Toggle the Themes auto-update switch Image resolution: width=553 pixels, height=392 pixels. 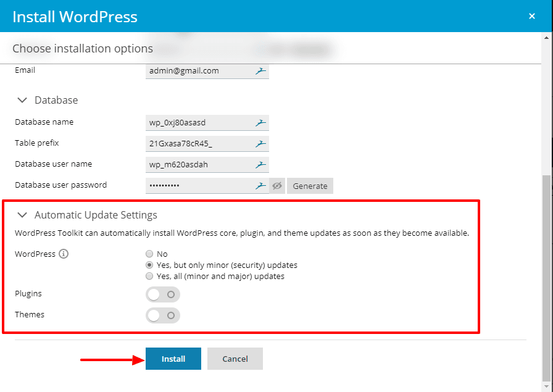(x=162, y=315)
